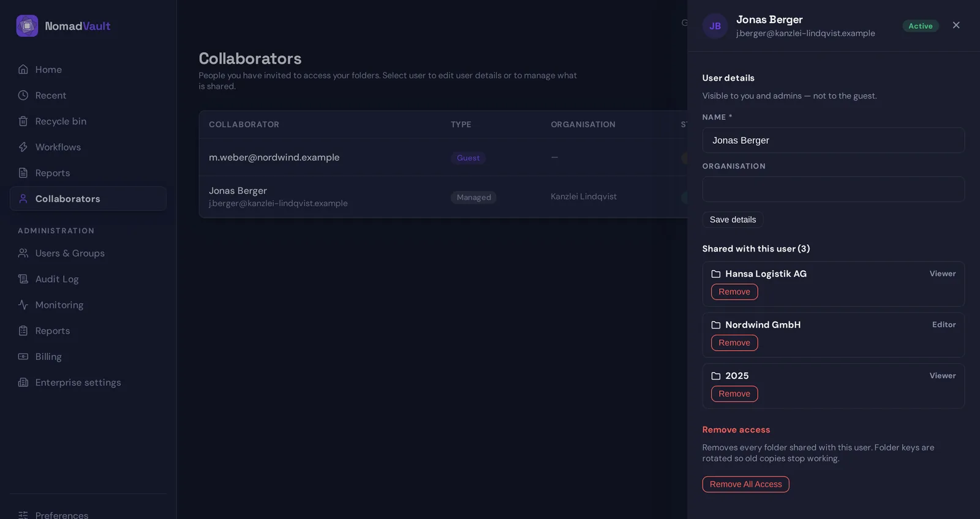Open Billing in the sidebar

click(88, 356)
